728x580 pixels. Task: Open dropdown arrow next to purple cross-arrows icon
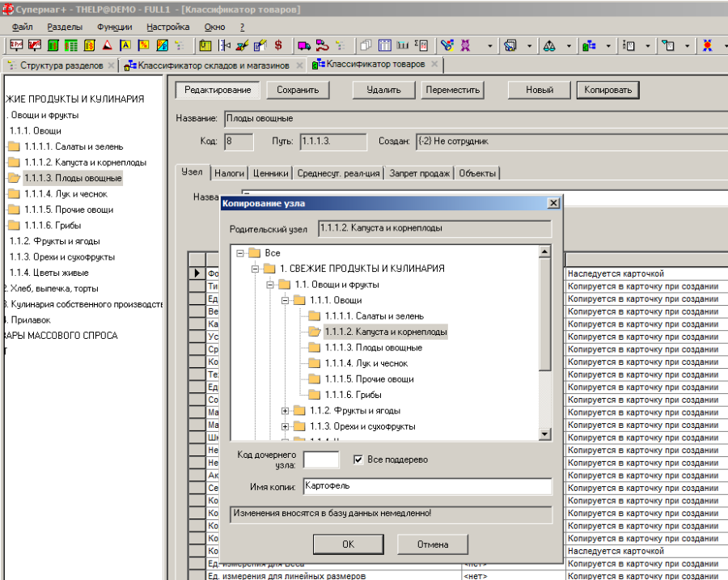490,45
